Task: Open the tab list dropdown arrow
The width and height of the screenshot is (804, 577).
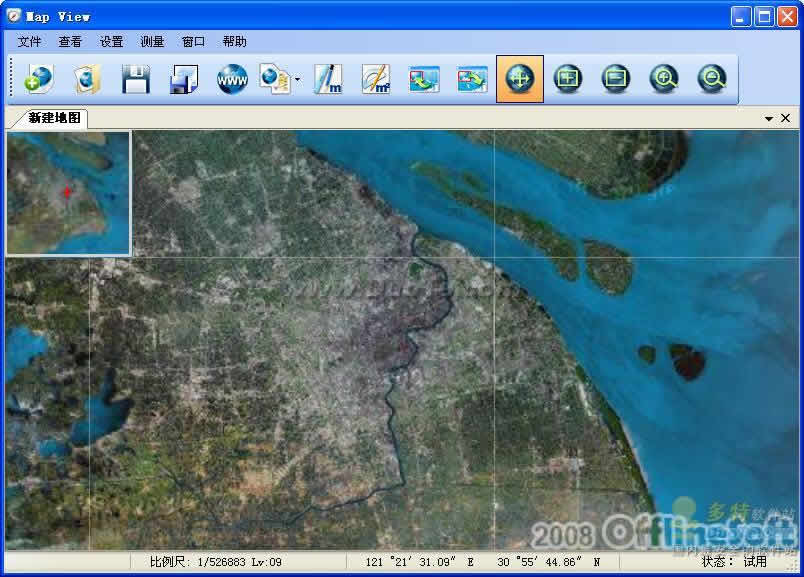Action: click(769, 118)
